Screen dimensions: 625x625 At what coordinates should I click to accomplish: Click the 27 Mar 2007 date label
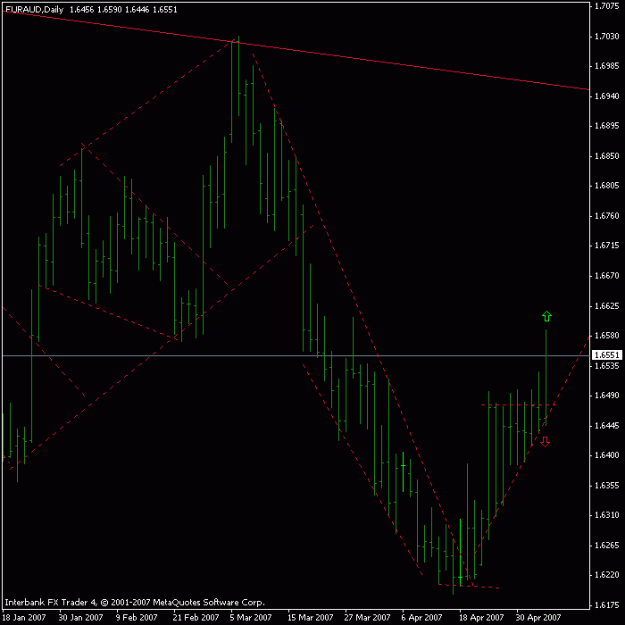click(x=368, y=617)
